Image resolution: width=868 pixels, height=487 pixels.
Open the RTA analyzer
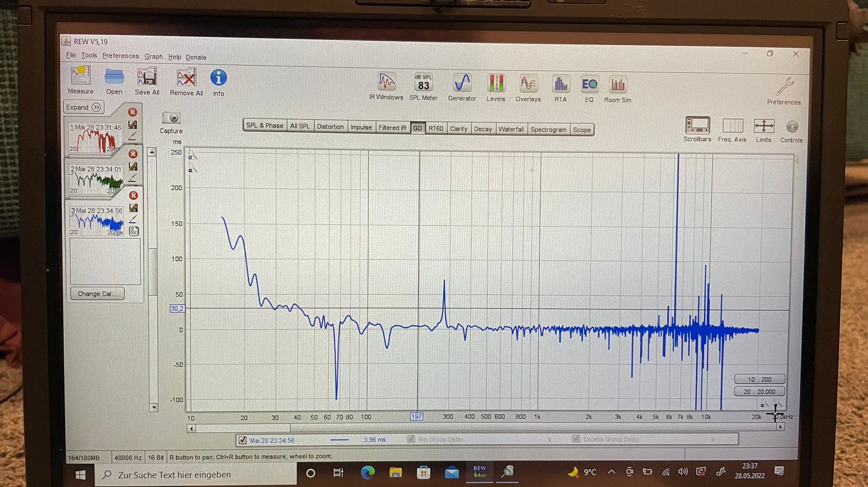(560, 84)
